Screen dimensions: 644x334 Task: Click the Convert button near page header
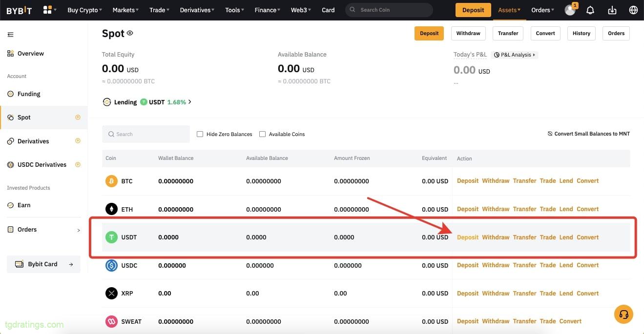click(x=545, y=33)
